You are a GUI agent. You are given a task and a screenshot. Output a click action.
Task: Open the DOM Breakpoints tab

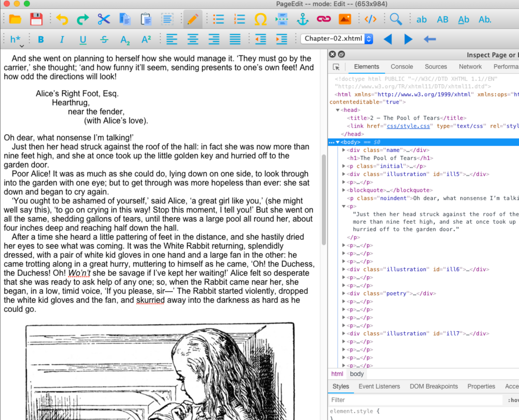pos(434,386)
